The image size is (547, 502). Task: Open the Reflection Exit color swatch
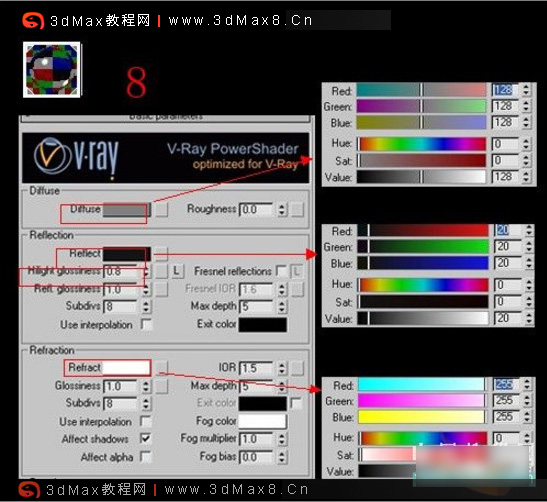(x=263, y=324)
